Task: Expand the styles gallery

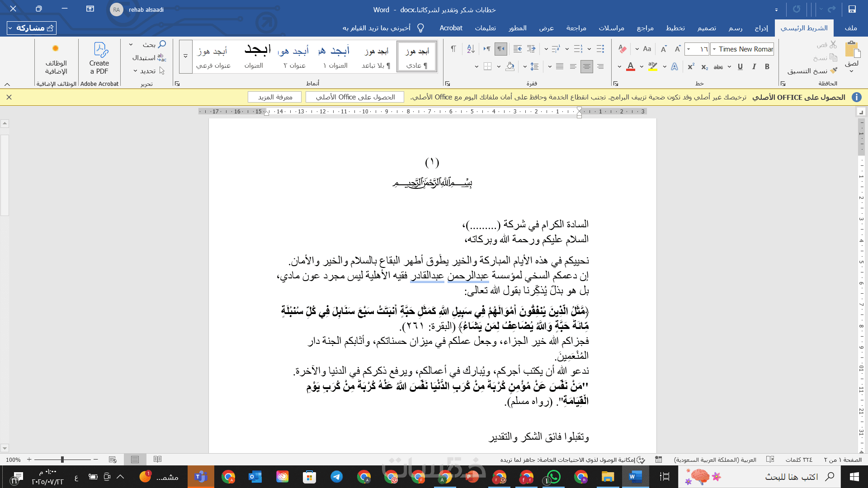Action: (x=185, y=56)
